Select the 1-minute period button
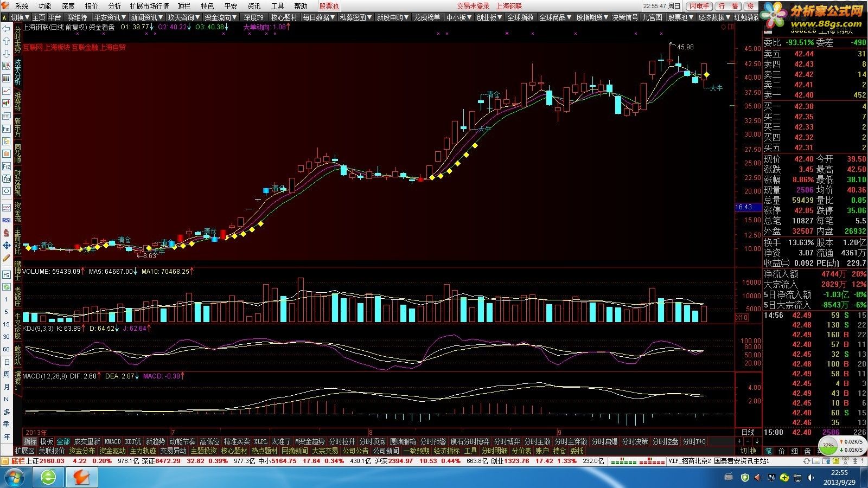Image resolution: width=868 pixels, height=488 pixels. [7, 300]
